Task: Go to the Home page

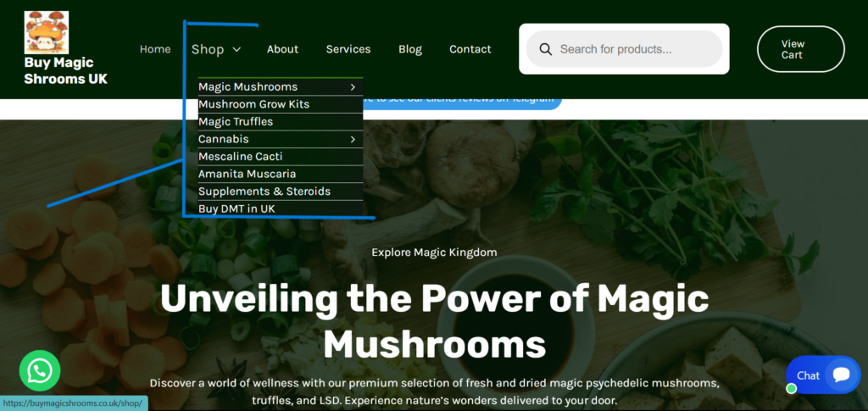Action: [155, 49]
